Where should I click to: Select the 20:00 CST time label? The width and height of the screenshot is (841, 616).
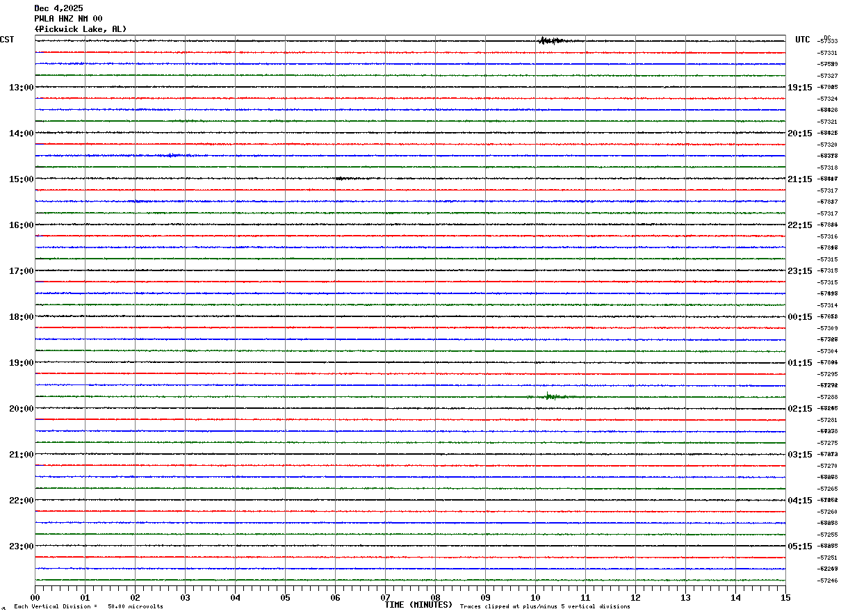coord(21,409)
